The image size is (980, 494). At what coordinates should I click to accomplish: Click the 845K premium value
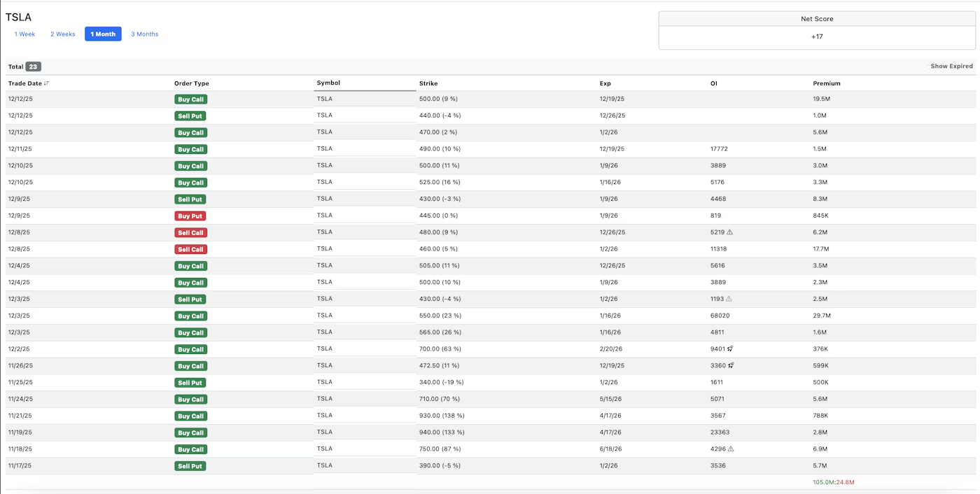pos(821,216)
